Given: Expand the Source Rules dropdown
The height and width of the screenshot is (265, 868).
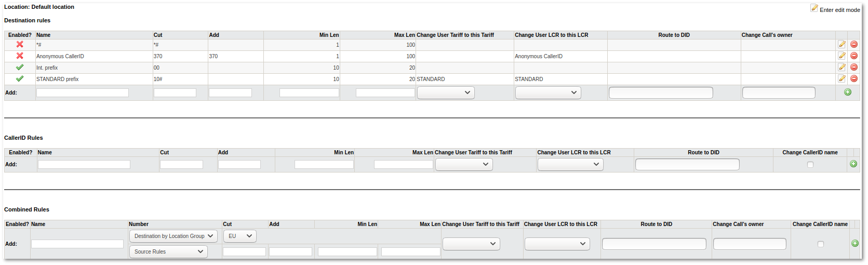Looking at the screenshot, I should click(x=168, y=252).
